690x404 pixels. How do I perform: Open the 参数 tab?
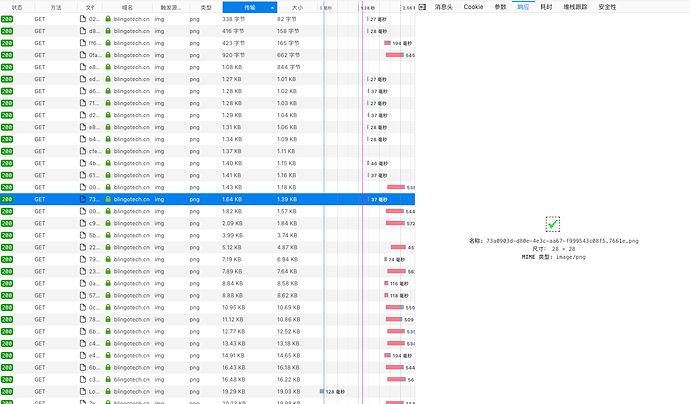click(x=500, y=7)
